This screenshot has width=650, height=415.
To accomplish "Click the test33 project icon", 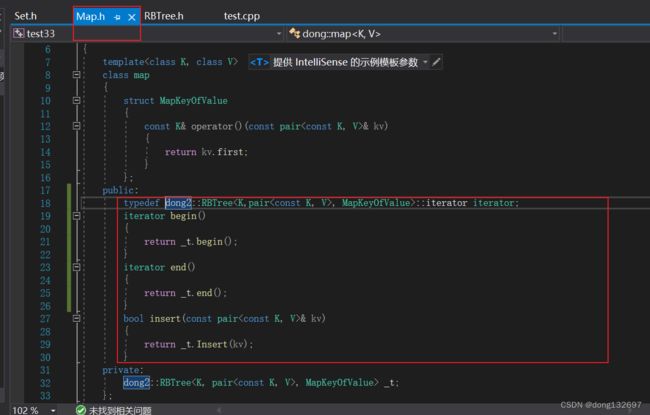I will (x=18, y=33).
